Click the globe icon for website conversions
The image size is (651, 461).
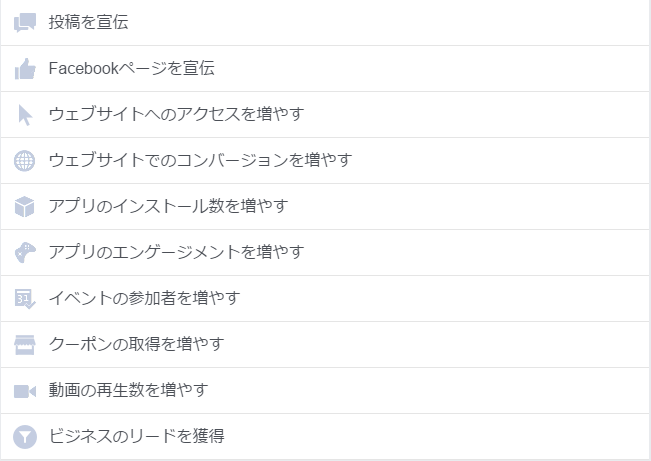pos(25,161)
